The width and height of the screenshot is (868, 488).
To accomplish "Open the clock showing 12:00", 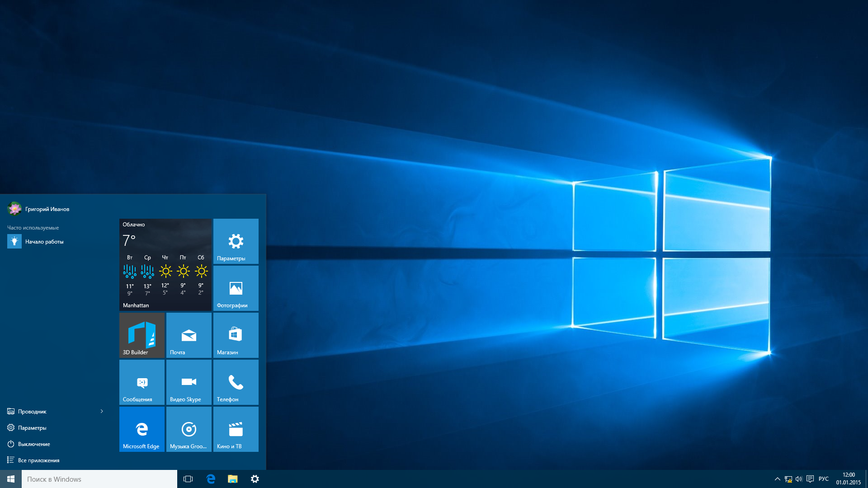I will 849,479.
